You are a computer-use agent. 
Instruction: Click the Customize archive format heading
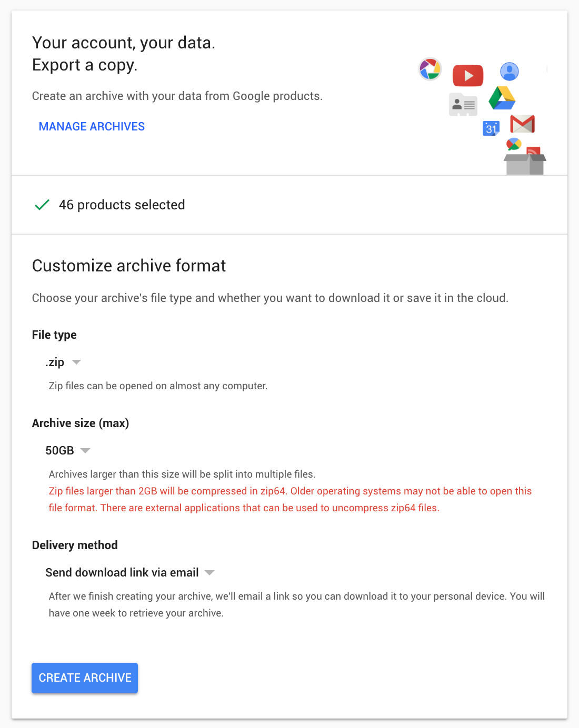pos(129,266)
